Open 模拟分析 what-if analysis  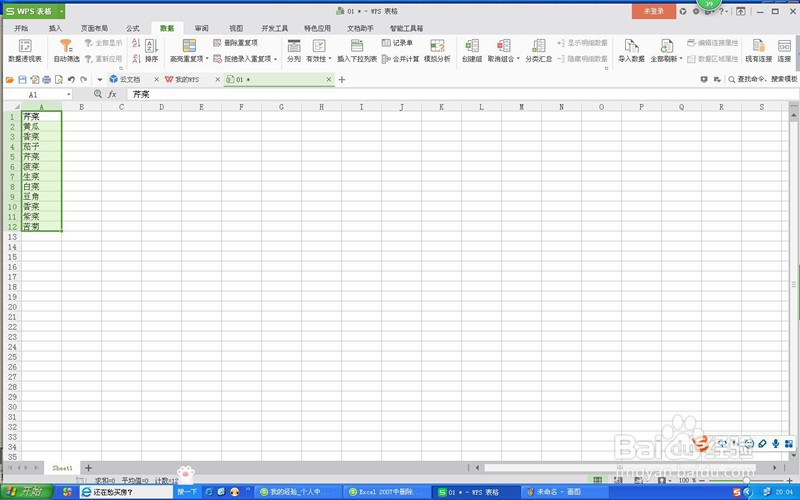tap(437, 51)
